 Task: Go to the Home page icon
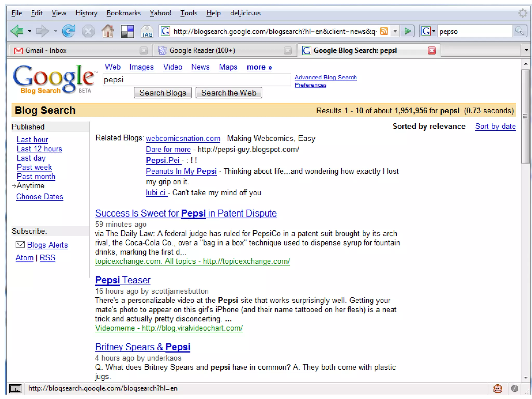pos(108,31)
